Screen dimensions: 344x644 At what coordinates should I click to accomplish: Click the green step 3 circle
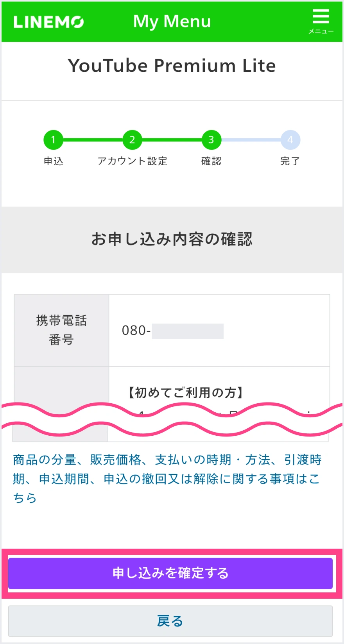pyautogui.click(x=211, y=140)
